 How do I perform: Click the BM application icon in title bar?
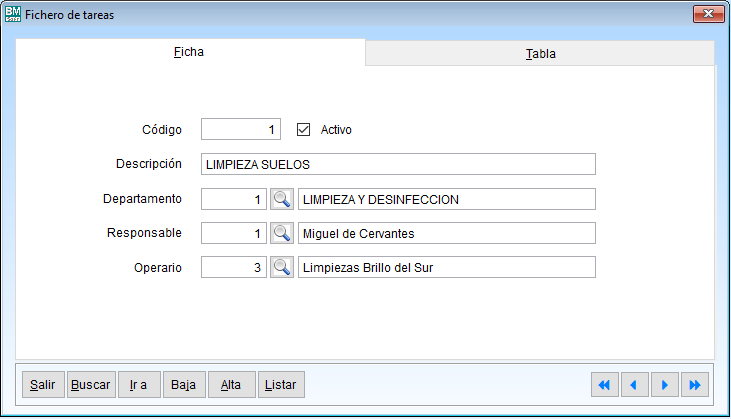pos(13,14)
